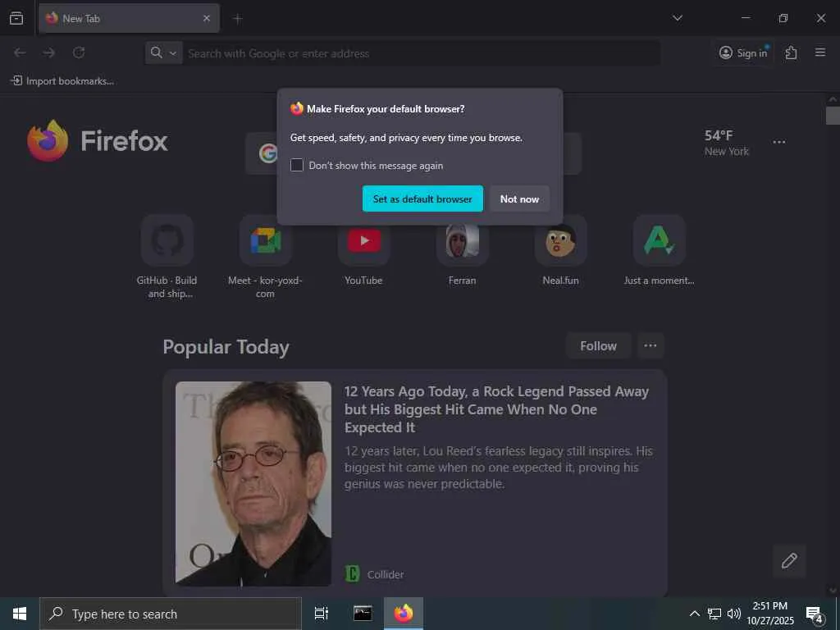Check Don't show this message again
The image size is (840, 630).
(297, 165)
